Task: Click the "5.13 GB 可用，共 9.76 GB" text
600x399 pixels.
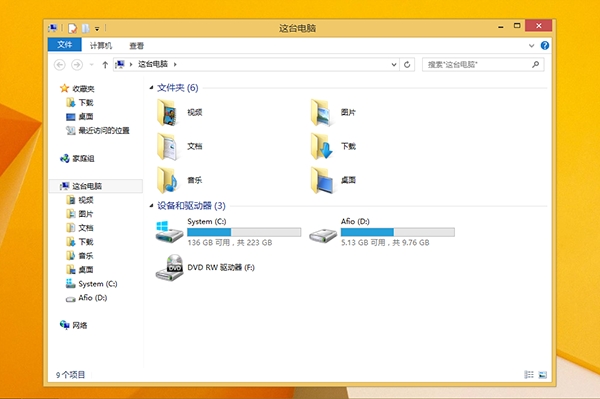Action: 385,243
